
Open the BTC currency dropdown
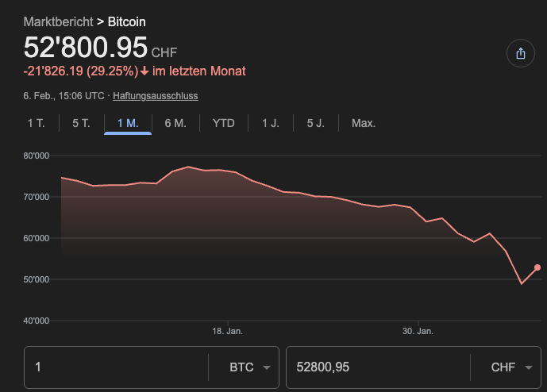[x=250, y=367]
